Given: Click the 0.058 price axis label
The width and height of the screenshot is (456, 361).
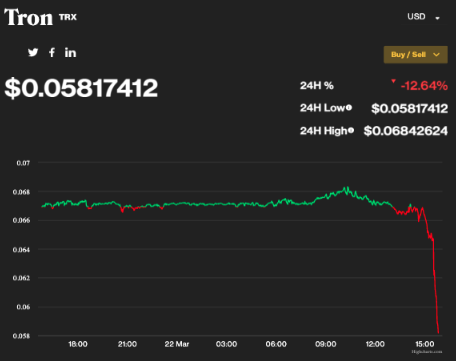Looking at the screenshot, I should tap(21, 336).
